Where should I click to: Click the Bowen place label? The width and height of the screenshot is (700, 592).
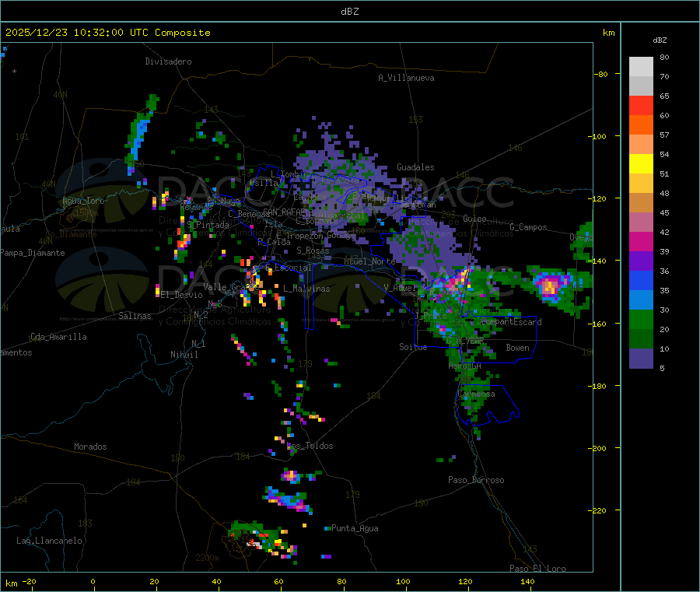(517, 348)
